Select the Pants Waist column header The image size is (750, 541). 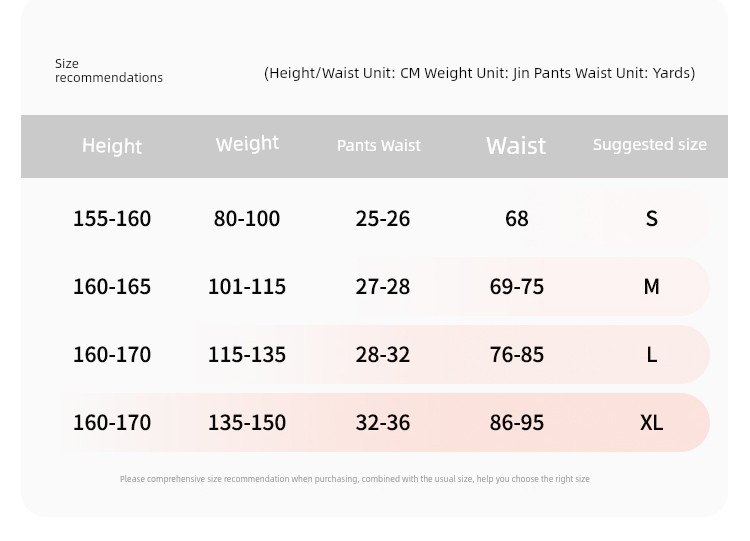click(x=378, y=146)
